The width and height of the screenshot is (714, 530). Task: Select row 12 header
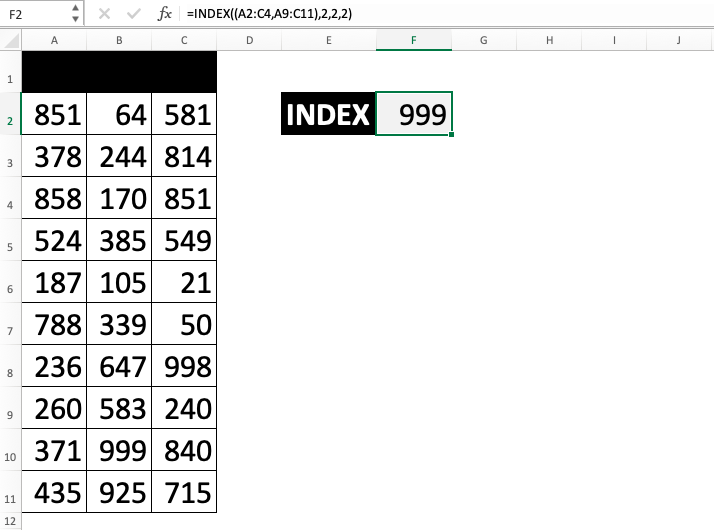pos(10,521)
